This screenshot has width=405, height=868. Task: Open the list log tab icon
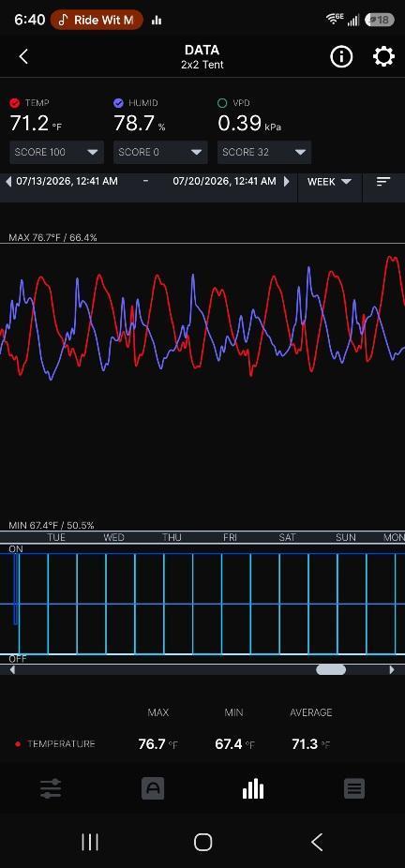coord(354,788)
